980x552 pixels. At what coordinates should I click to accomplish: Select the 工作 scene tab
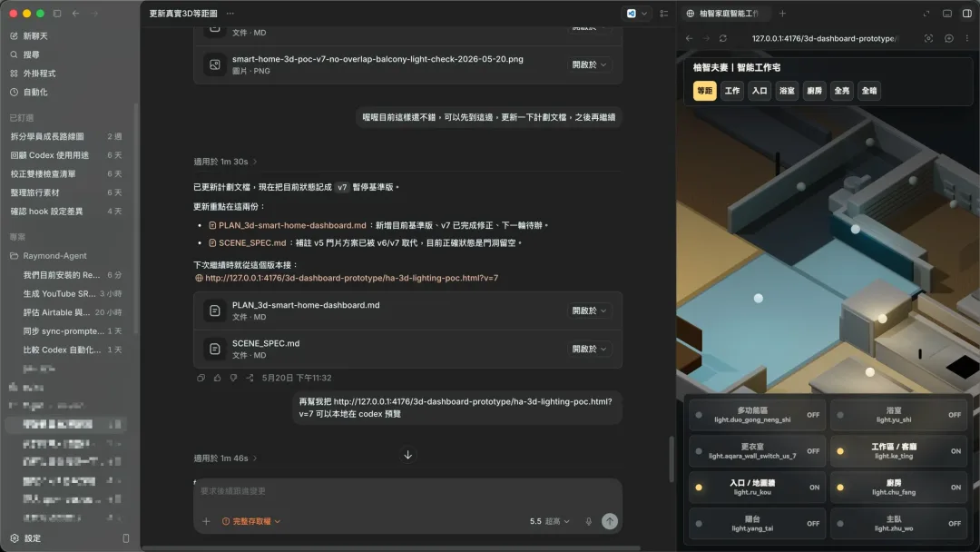732,91
